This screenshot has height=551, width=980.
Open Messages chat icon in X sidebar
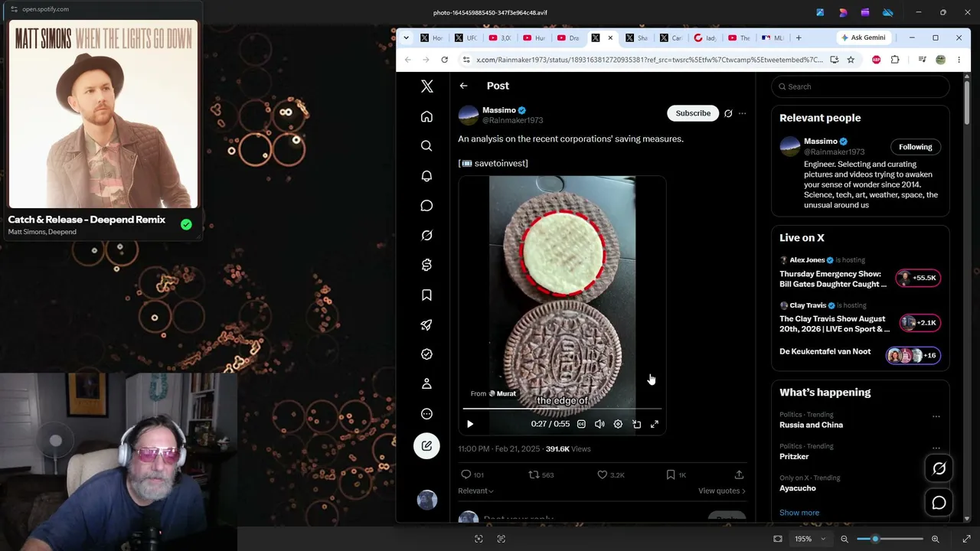click(x=426, y=206)
